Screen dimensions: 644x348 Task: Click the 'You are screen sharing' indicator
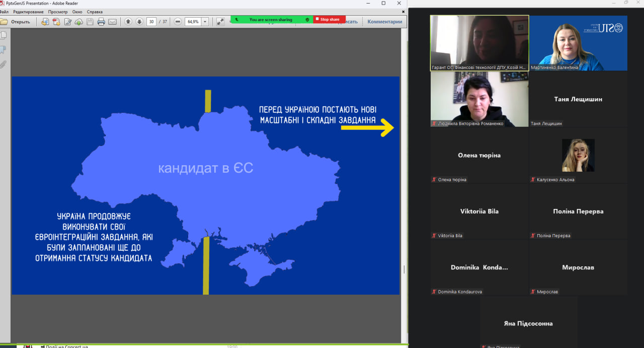point(271,20)
